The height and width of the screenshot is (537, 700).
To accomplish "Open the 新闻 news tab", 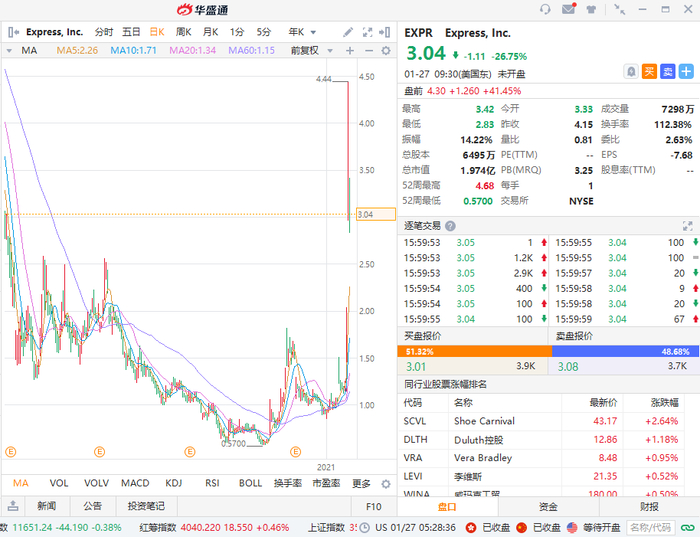I will 46,506.
